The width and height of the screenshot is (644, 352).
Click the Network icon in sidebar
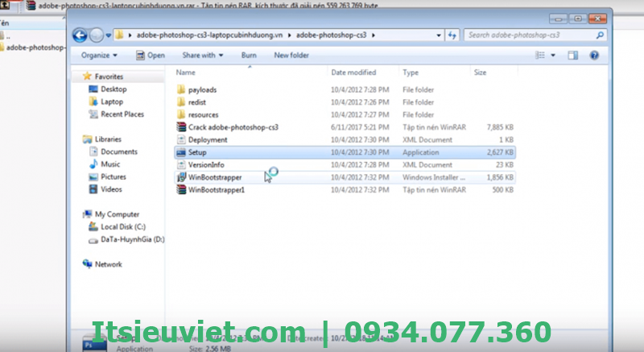point(87,264)
